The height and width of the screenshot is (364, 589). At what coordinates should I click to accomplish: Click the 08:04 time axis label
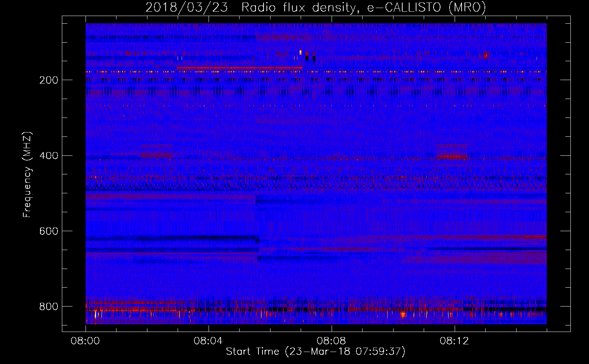click(x=208, y=341)
